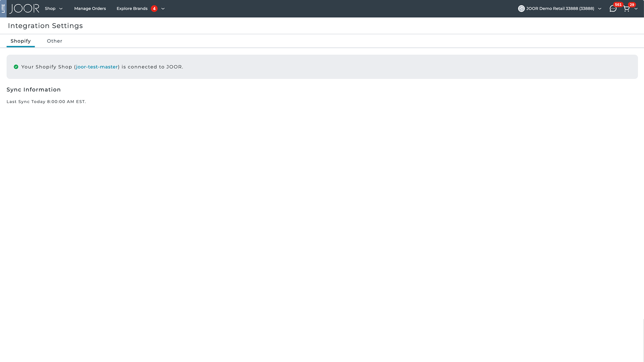
Task: Open Manage Orders menu item
Action: (x=90, y=8)
